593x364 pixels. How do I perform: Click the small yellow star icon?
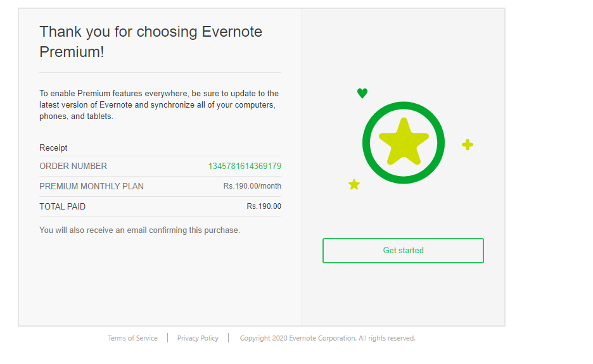point(354,184)
